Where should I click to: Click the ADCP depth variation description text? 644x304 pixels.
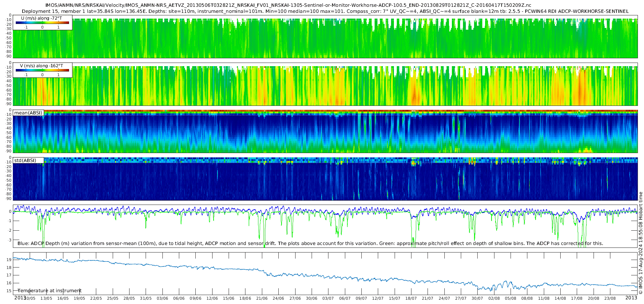[x=310, y=244]
